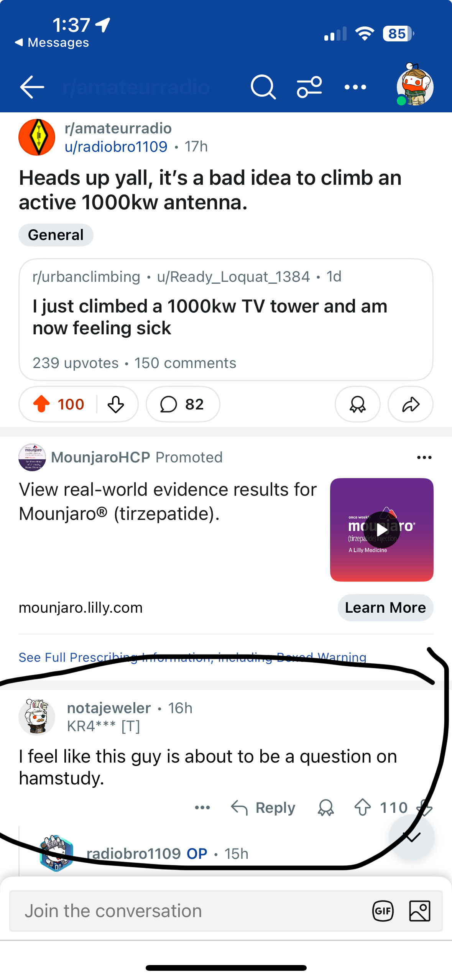Open the Mounjaro ad options menu

point(424,457)
